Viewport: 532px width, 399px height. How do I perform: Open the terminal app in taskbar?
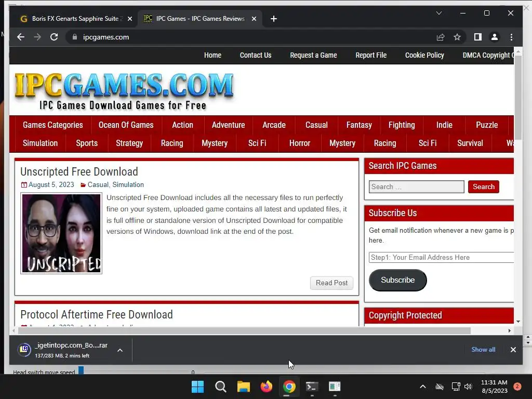(x=312, y=387)
